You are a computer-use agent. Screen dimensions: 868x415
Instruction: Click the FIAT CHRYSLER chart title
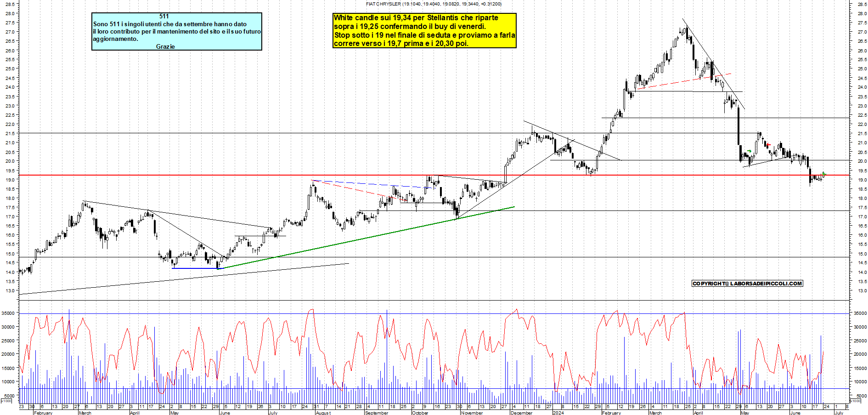tap(434, 4)
